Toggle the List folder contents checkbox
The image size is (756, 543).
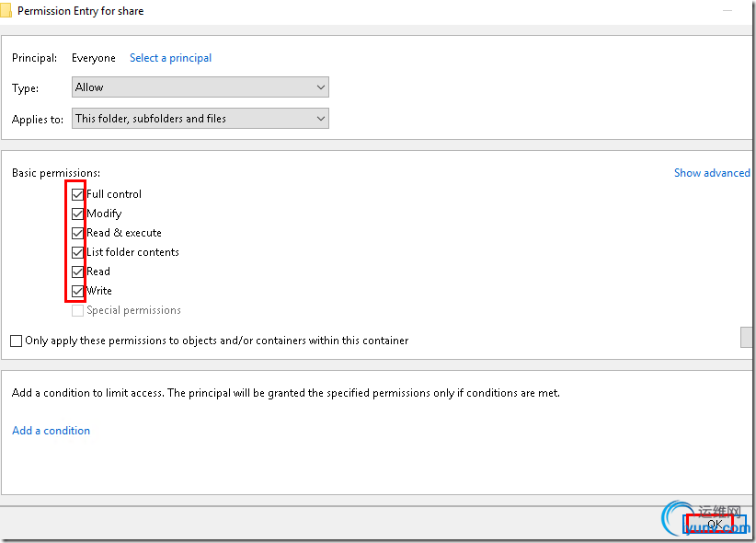point(78,252)
